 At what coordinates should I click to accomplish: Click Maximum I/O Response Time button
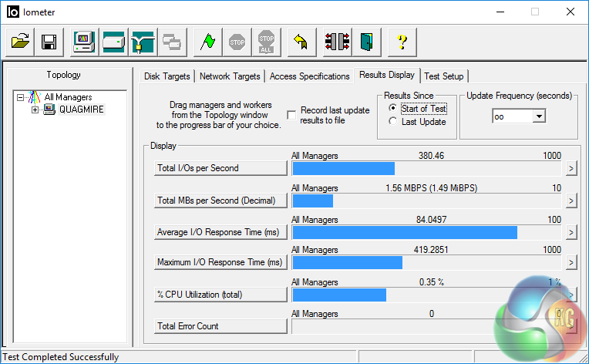click(220, 262)
